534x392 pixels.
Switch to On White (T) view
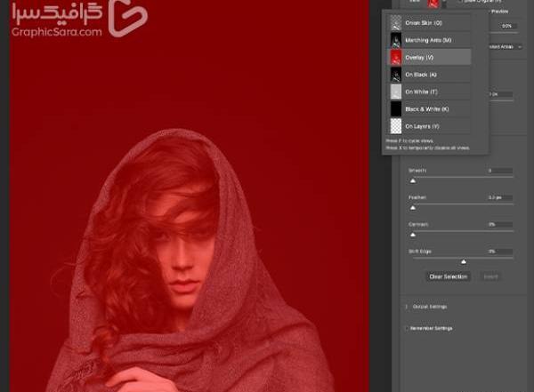click(430, 92)
